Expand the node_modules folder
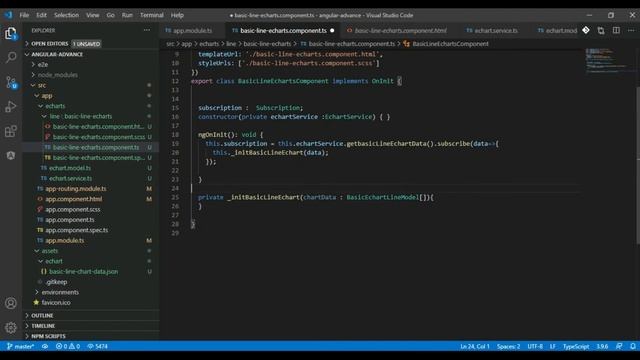Screen dimensions: 640x360 pyautogui.click(x=58, y=75)
